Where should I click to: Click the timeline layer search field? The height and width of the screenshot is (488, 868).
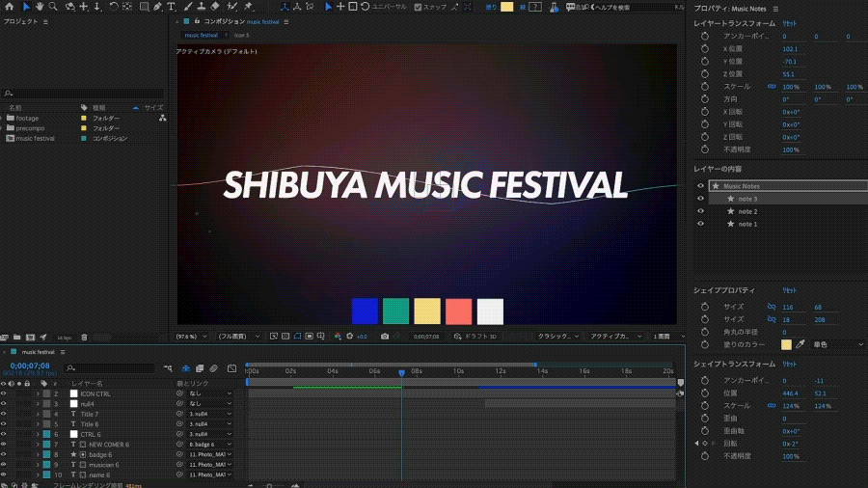(x=110, y=368)
